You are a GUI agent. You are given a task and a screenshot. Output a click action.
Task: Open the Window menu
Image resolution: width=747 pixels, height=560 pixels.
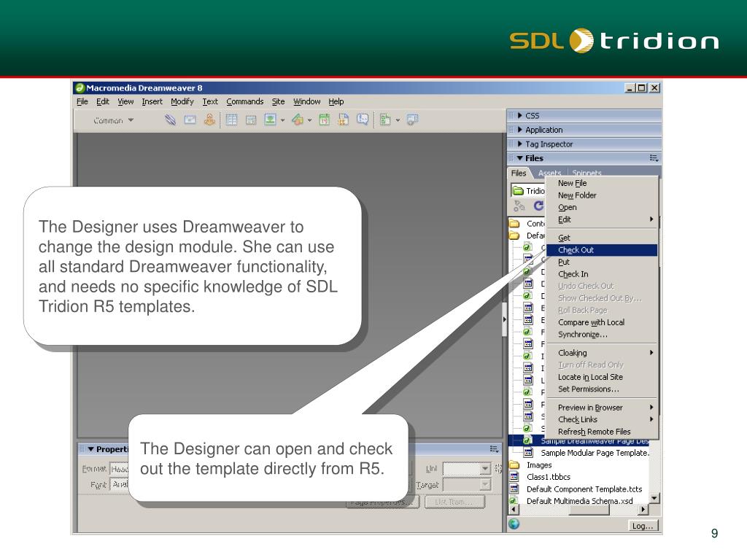click(x=307, y=101)
